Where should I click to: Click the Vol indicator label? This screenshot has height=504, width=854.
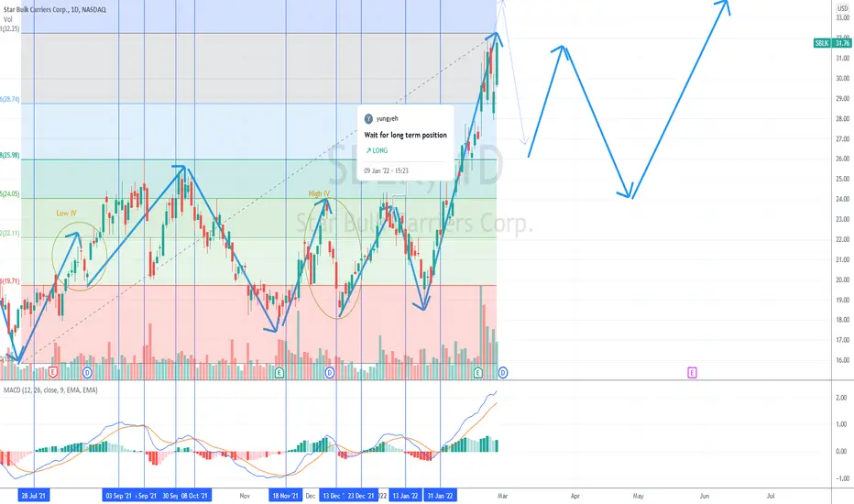point(7,19)
